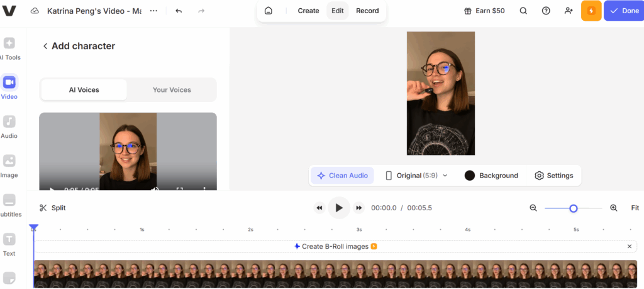
Task: Click the character preview thumbnail
Action: pos(128,151)
